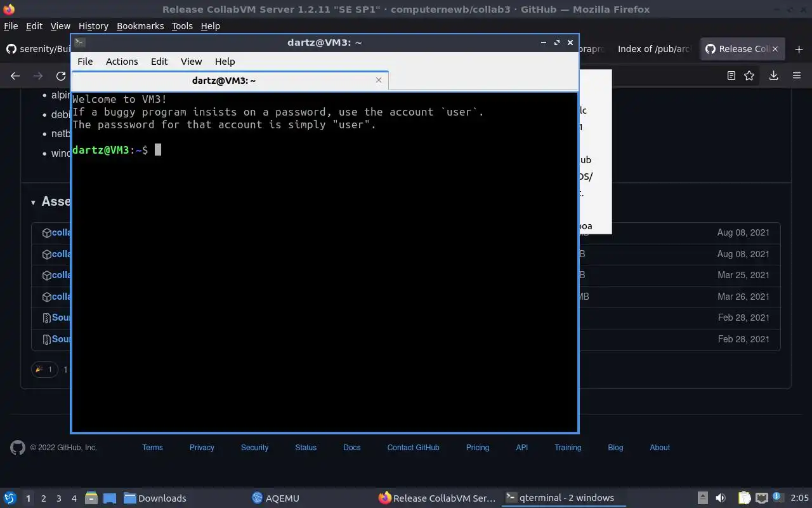This screenshot has height=508, width=812.
Task: Switch to workspace 3 in pager
Action: tap(59, 498)
